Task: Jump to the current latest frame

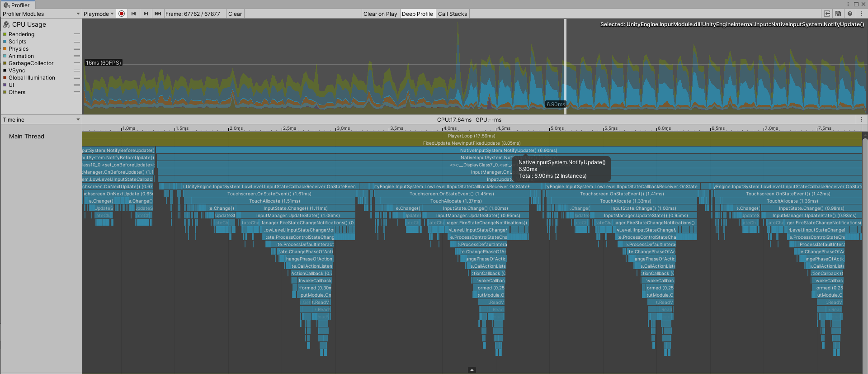Action: point(158,14)
